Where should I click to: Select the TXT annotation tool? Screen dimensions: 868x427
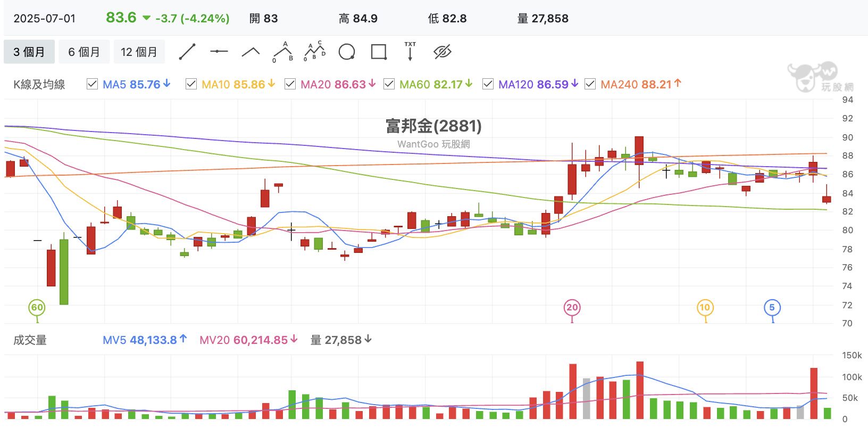(x=410, y=51)
